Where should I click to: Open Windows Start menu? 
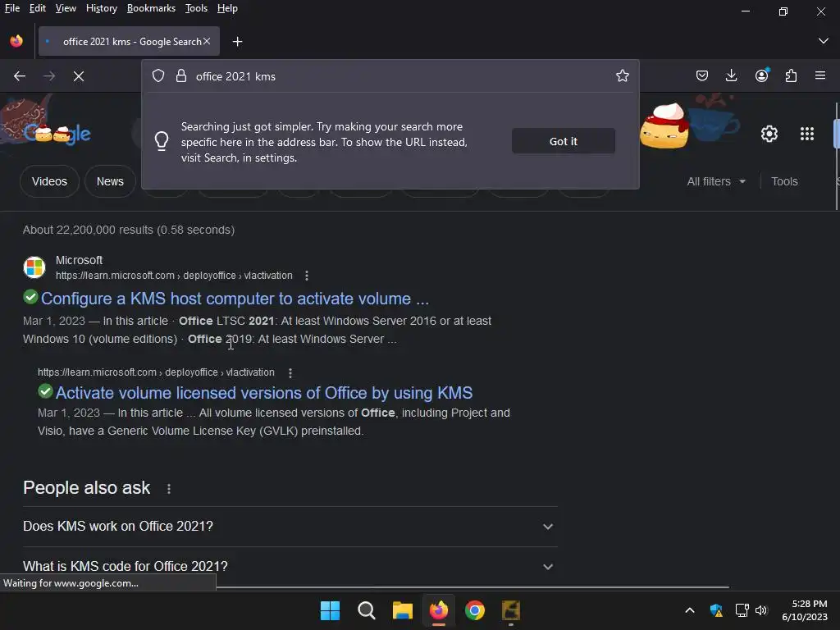(330, 610)
